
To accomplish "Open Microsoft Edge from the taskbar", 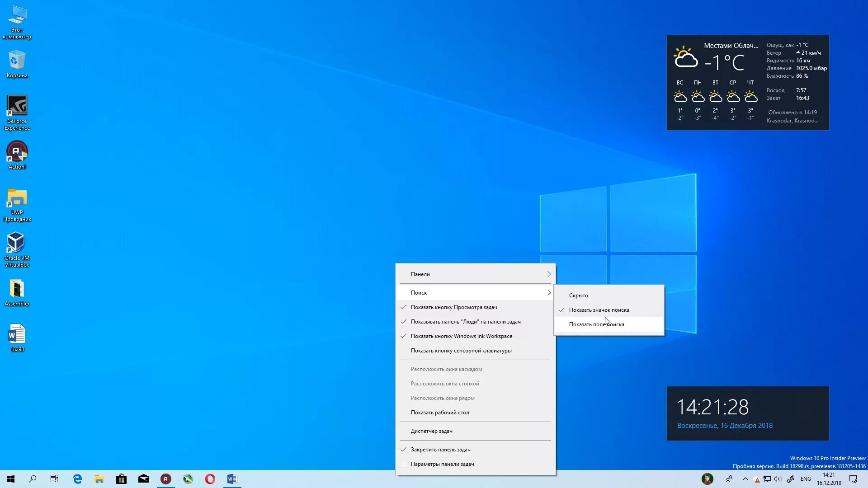I will click(x=77, y=479).
